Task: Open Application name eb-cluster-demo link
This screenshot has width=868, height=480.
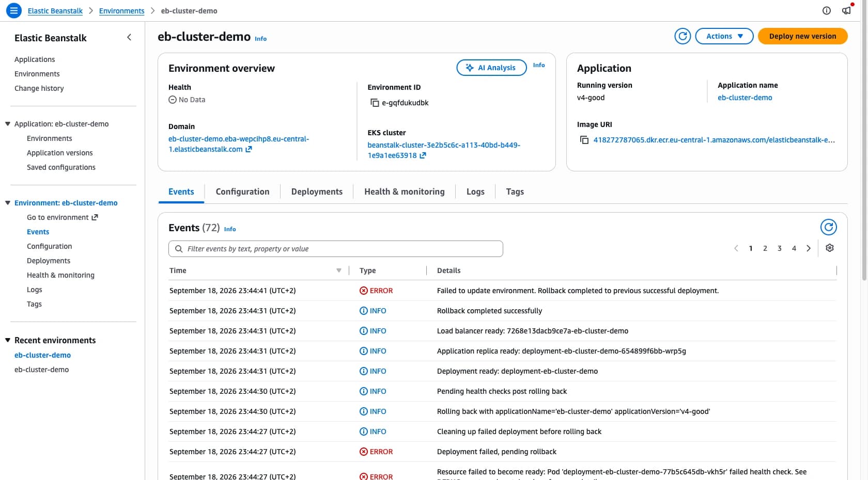Action: click(x=745, y=98)
